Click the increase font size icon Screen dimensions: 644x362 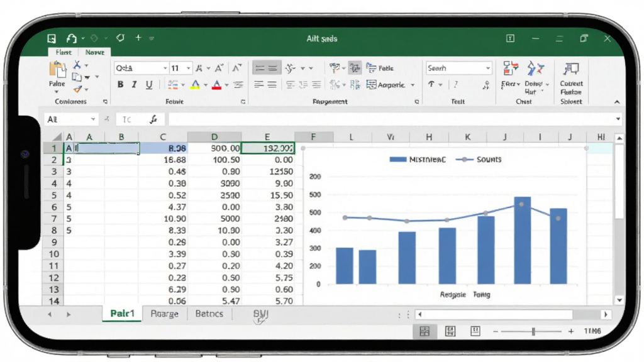219,68
